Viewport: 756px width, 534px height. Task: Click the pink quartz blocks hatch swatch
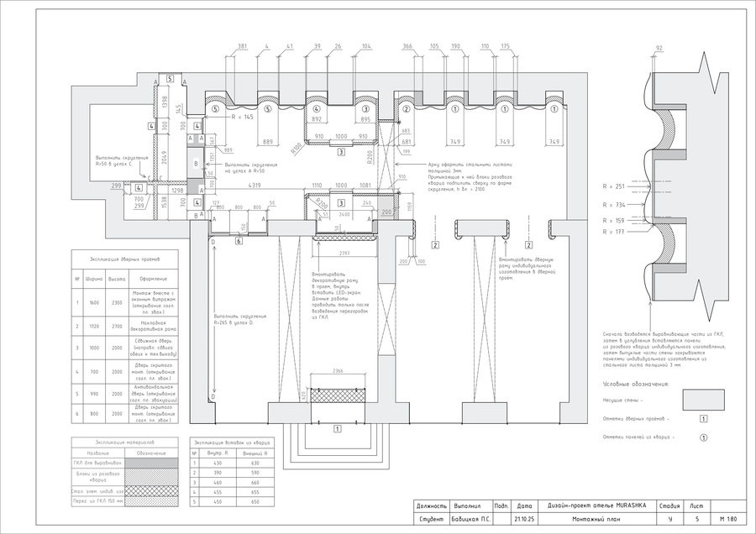151,477
